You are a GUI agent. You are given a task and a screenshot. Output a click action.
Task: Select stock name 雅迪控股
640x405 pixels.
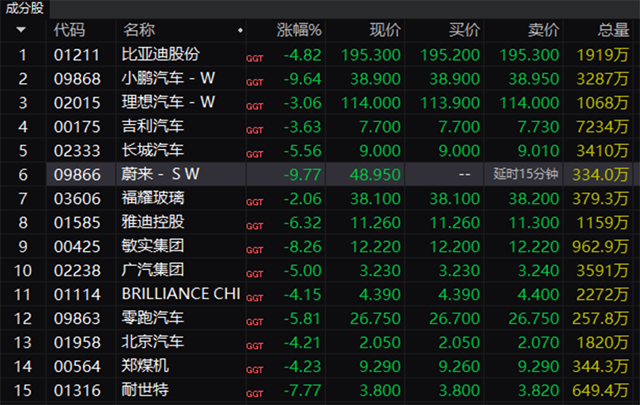(x=153, y=222)
